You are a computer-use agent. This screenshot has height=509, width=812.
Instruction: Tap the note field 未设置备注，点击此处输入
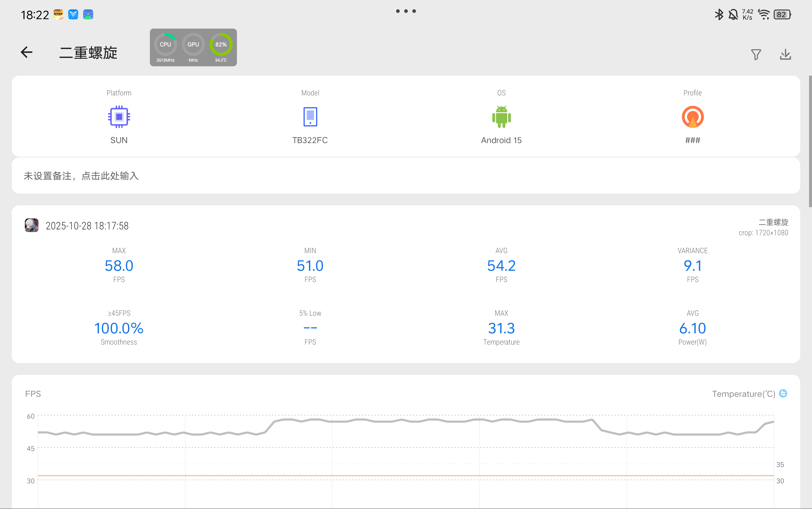coord(406,176)
